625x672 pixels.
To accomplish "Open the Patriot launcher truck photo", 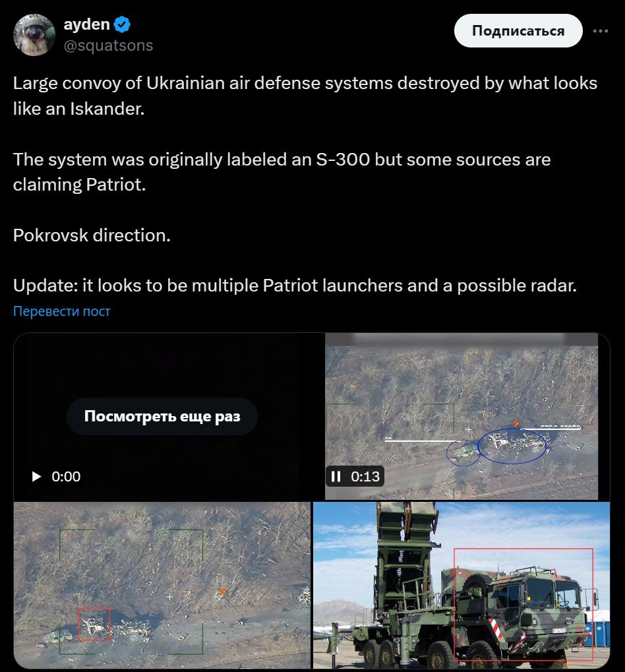I will 461,585.
